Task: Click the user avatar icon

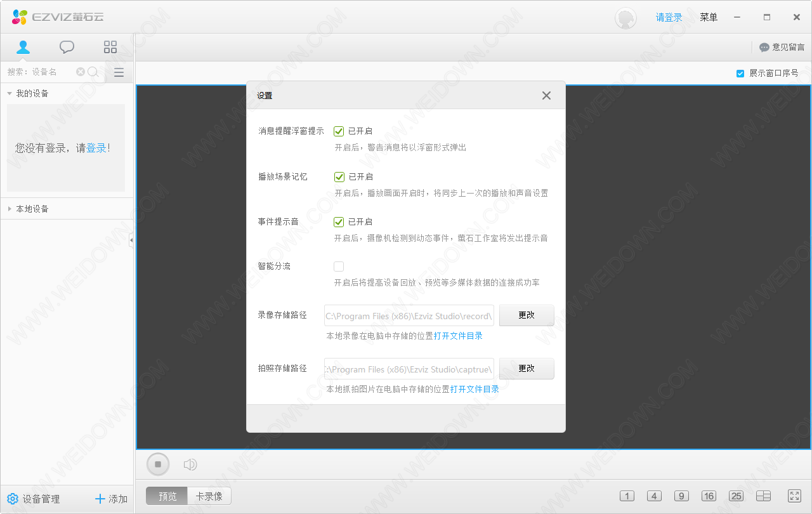Action: point(625,18)
